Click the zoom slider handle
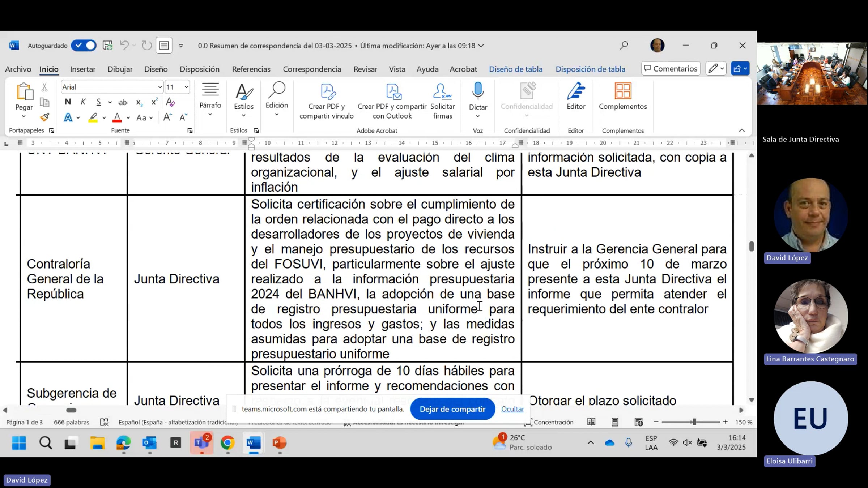This screenshot has width=868, height=488. [x=694, y=422]
